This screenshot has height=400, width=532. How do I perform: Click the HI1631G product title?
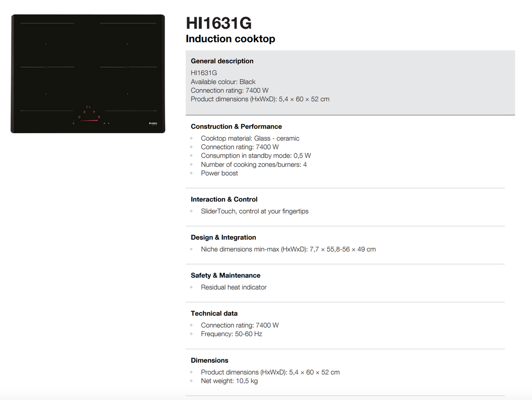click(x=219, y=23)
